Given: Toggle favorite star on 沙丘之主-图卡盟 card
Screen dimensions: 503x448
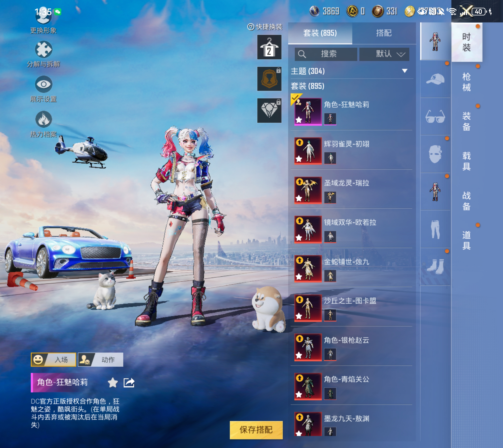Looking at the screenshot, I should coord(299,316).
